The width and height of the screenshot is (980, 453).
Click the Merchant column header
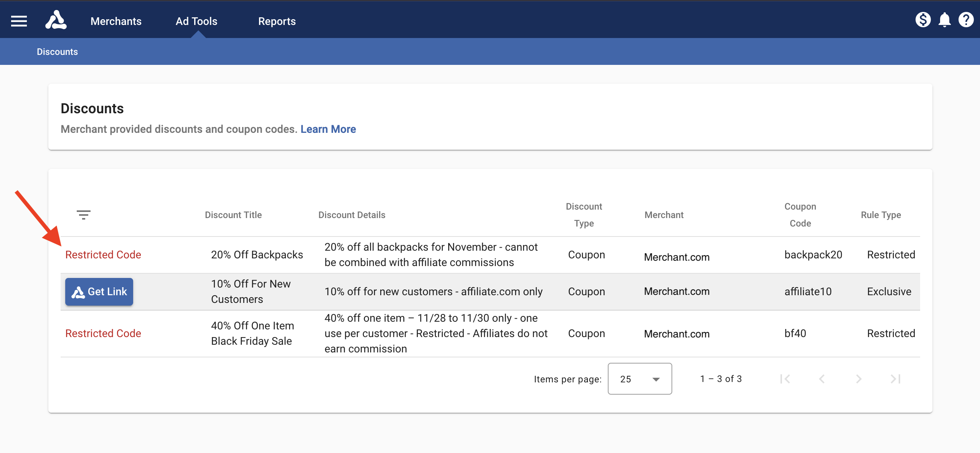664,215
